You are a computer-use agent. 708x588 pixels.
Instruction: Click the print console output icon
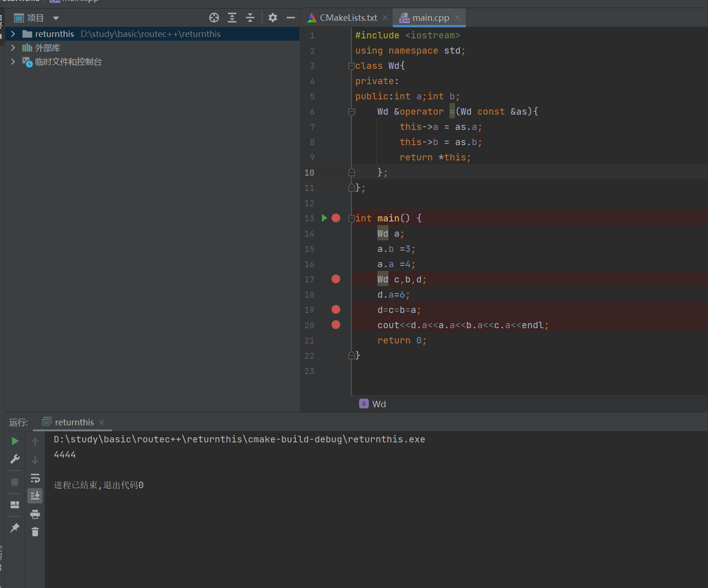click(35, 514)
